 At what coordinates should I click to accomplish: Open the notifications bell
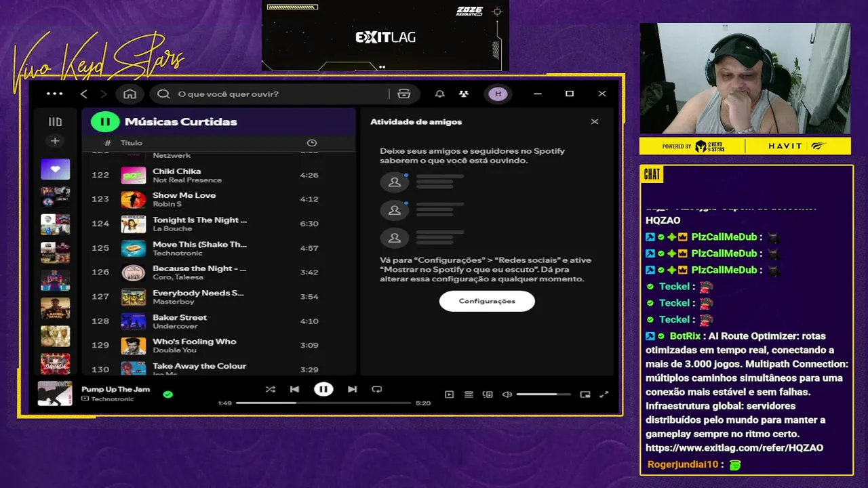click(x=440, y=94)
